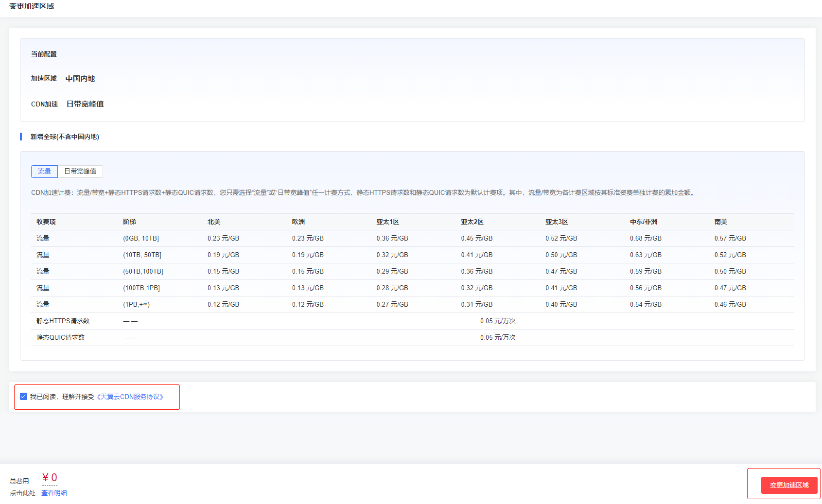Open the 天翼云CDN服务协议 link

(130, 397)
